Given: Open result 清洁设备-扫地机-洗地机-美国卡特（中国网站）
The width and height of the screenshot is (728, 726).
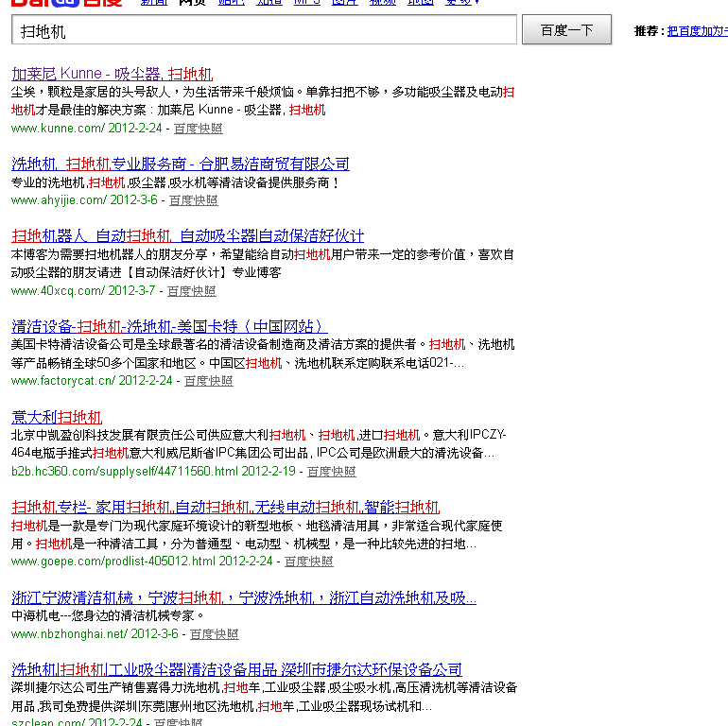Looking at the screenshot, I should [x=169, y=326].
